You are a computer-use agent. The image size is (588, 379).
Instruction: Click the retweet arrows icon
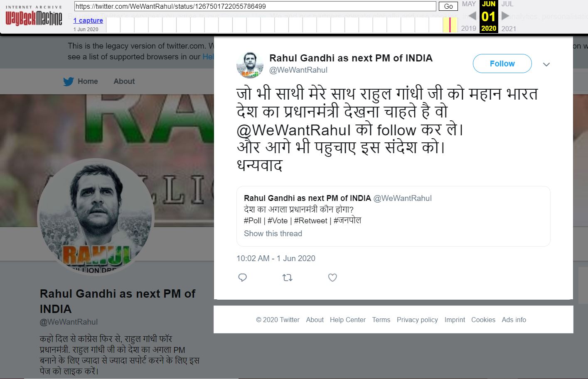pos(288,277)
